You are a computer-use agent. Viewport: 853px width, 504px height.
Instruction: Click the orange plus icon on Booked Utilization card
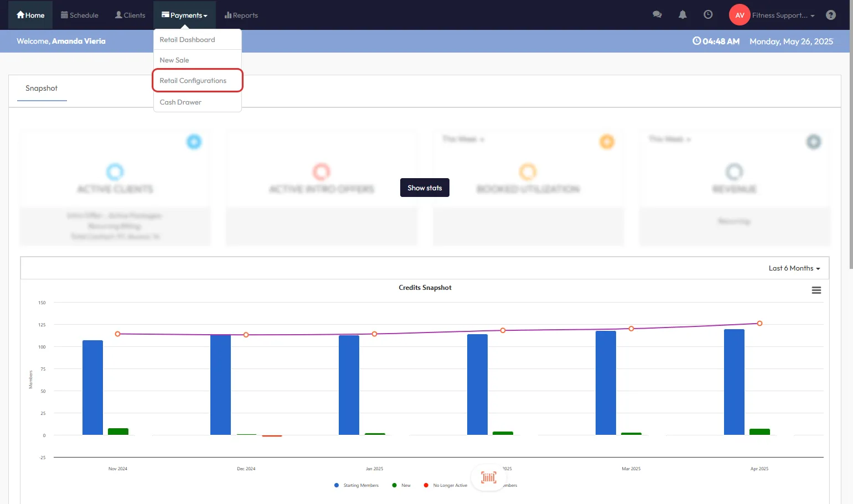click(607, 142)
